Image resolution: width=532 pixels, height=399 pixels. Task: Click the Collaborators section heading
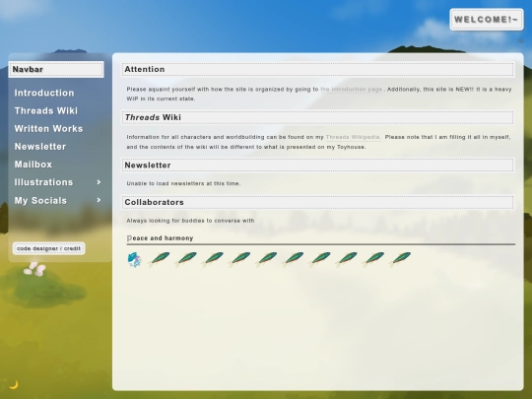click(317, 202)
